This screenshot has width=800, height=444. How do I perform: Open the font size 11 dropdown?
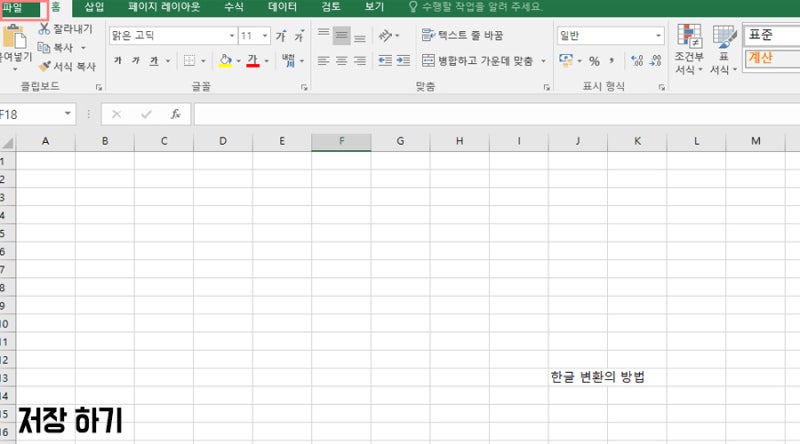click(265, 36)
